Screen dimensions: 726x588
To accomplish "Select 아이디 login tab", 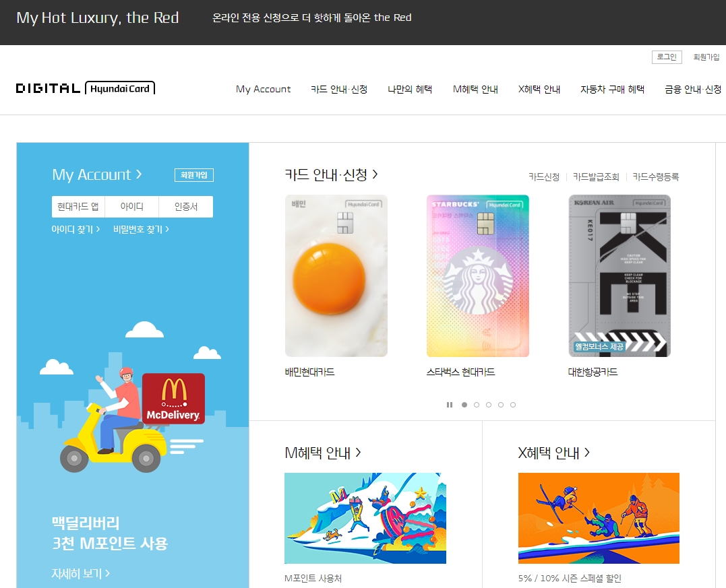I will click(x=132, y=206).
